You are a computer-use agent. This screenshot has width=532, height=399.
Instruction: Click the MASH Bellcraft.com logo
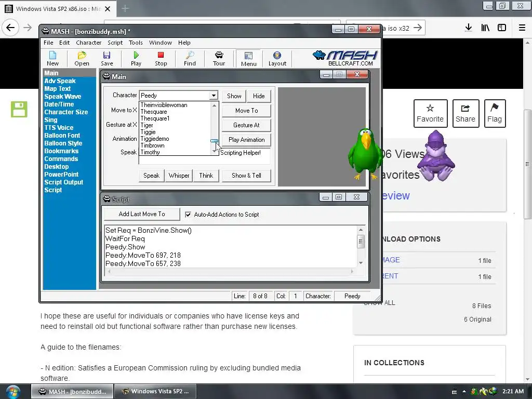(345, 58)
